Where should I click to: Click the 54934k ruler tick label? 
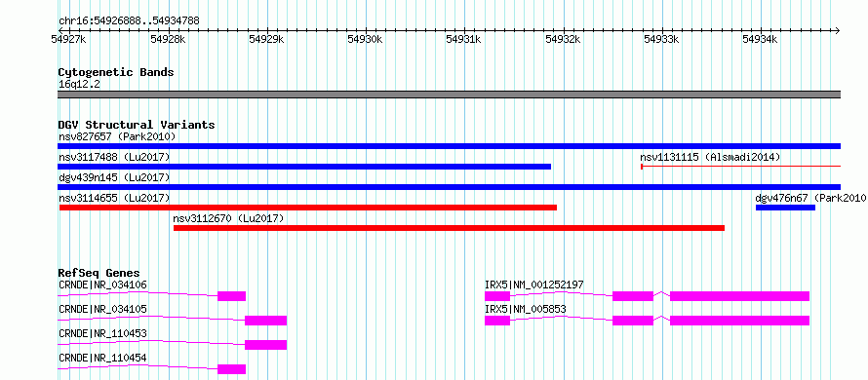click(760, 39)
